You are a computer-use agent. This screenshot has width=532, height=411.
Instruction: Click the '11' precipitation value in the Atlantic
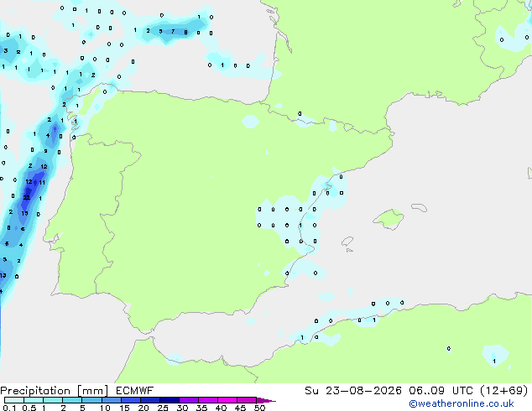[42, 183]
